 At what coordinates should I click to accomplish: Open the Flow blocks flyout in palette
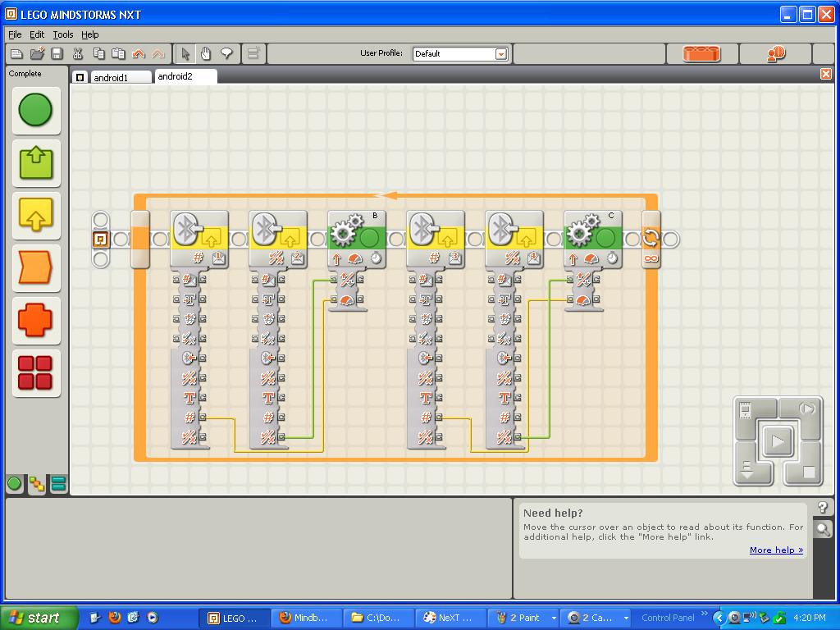(35, 267)
